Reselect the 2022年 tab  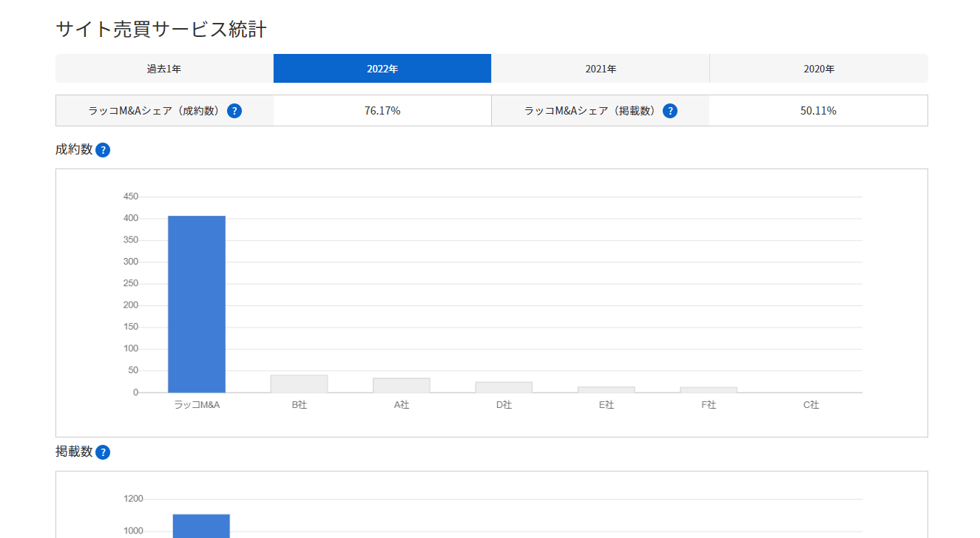382,68
